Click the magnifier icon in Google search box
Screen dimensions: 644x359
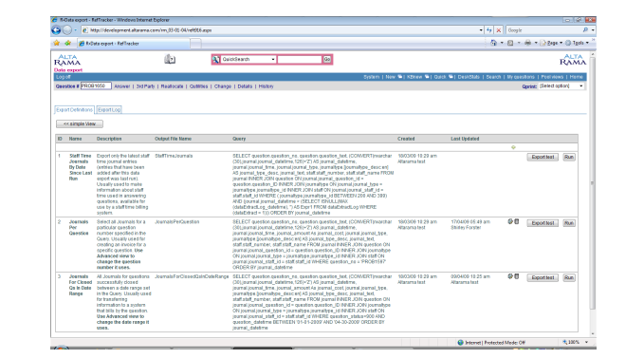tap(585, 30)
